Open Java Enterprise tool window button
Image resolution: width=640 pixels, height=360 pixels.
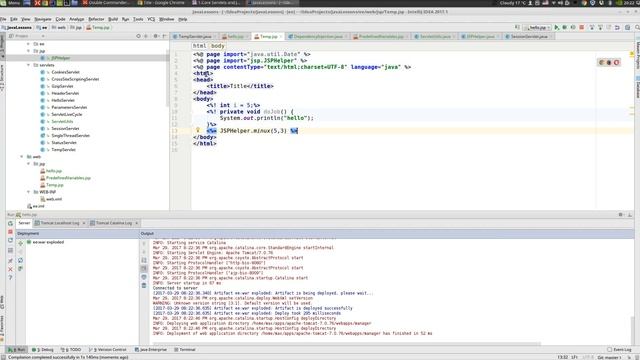(x=151, y=350)
